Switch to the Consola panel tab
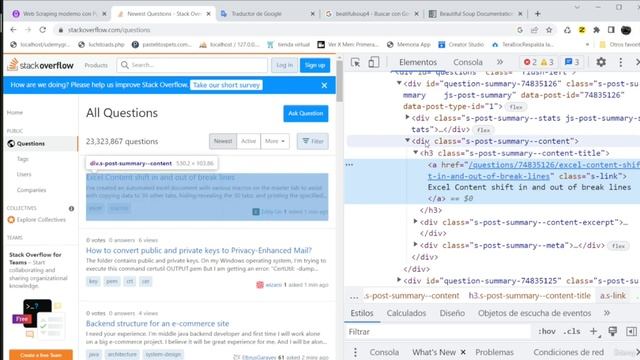Image resolution: width=640 pixels, height=360 pixels. [x=468, y=62]
